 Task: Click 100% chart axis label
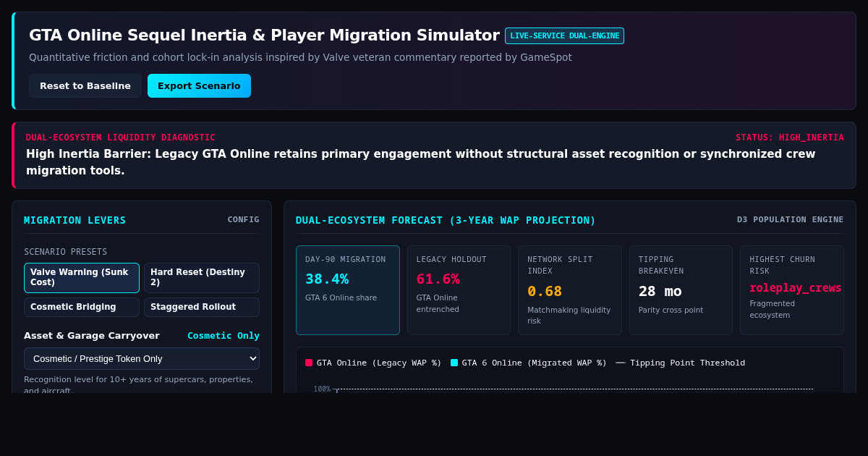click(322, 389)
